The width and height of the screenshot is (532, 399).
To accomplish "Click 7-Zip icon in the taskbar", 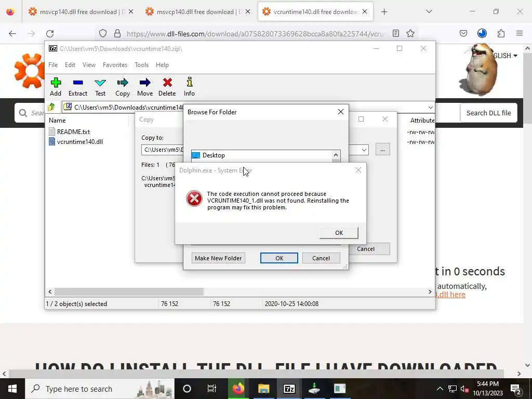I will pos(289,389).
